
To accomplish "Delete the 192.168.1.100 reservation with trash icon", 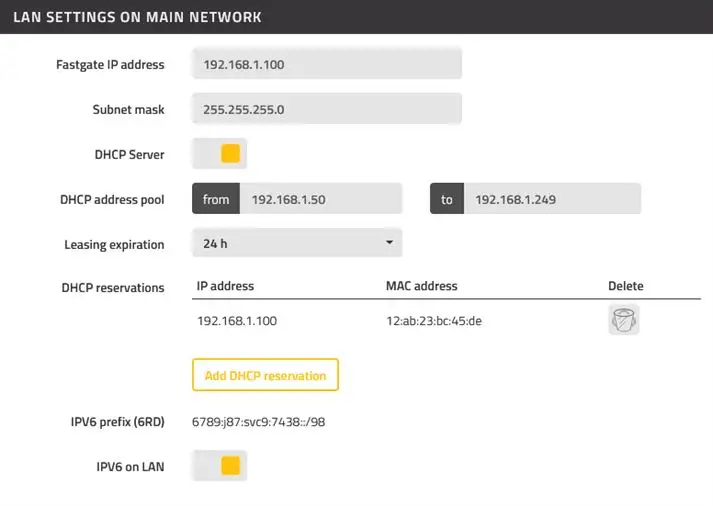I will pyautogui.click(x=623, y=320).
